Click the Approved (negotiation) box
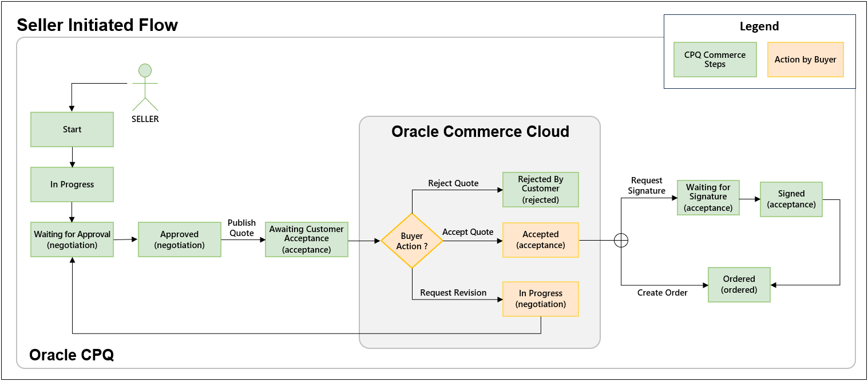Image resolution: width=868 pixels, height=381 pixels. (180, 239)
